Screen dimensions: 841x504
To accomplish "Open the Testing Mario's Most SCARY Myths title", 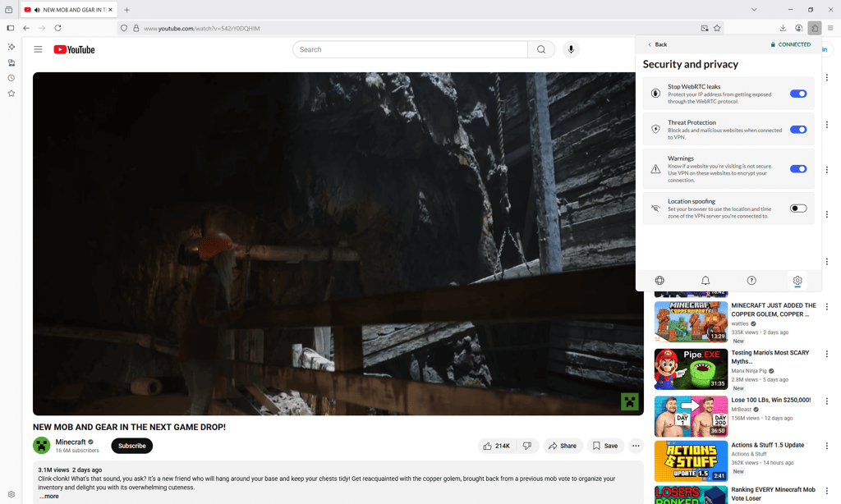I will [770, 357].
